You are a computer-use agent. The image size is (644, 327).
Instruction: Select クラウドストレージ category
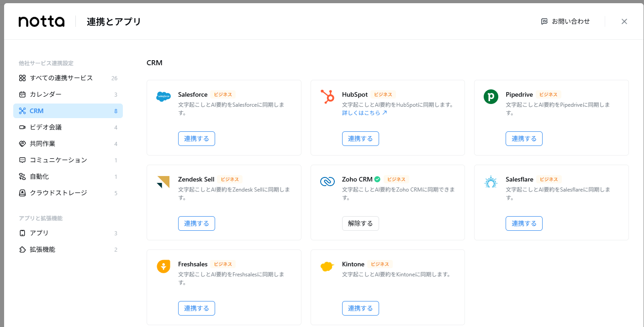68,193
